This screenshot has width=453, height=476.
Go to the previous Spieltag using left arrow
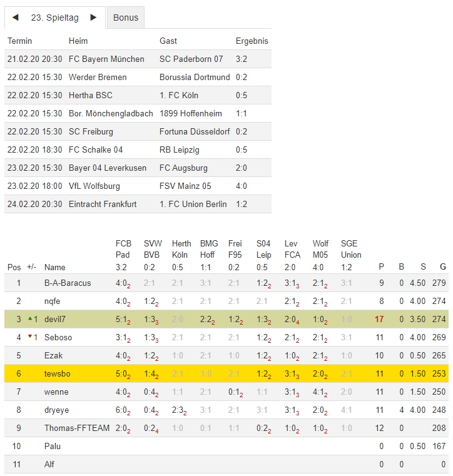tap(16, 18)
